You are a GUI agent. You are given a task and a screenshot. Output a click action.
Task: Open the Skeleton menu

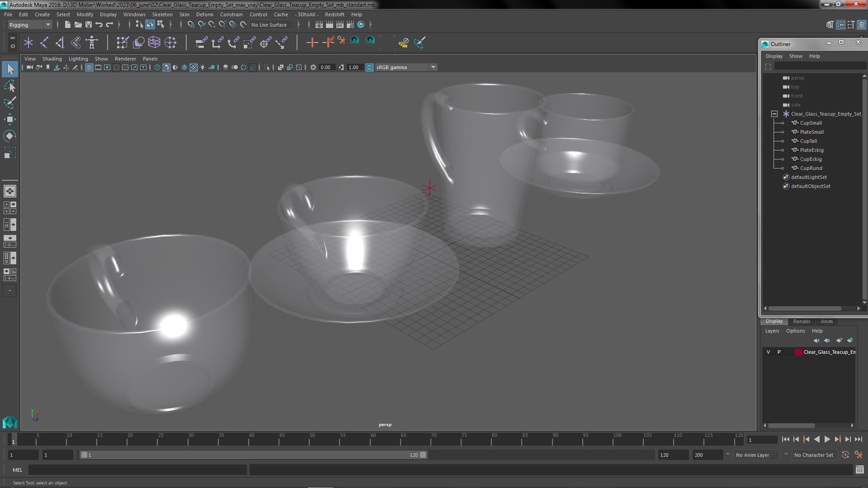(x=162, y=14)
